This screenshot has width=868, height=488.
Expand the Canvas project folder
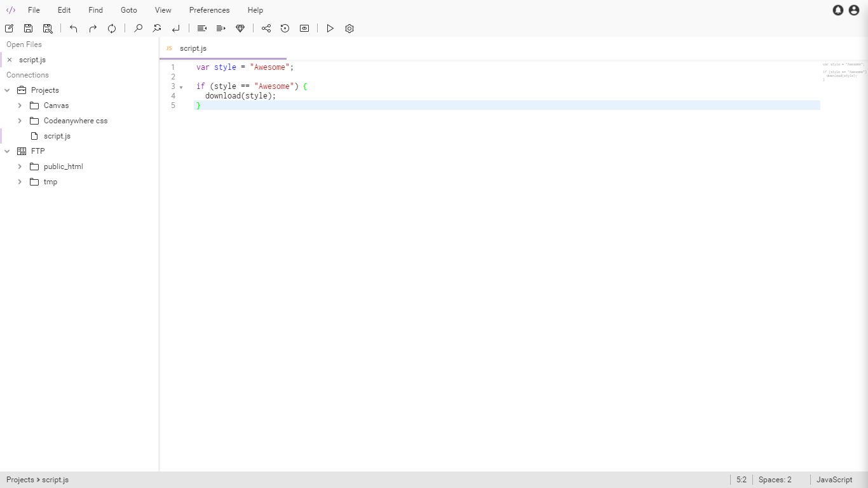[x=20, y=105]
